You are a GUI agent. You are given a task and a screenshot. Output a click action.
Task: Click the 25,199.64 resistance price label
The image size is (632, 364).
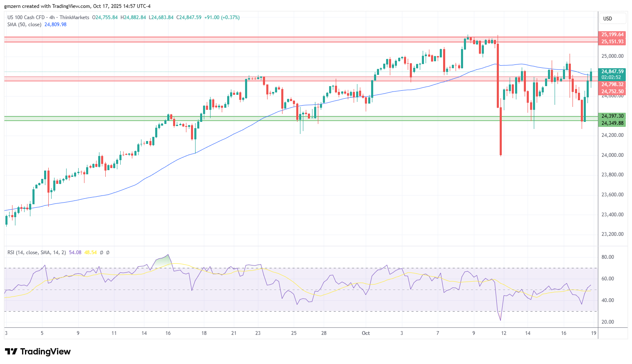[612, 35]
